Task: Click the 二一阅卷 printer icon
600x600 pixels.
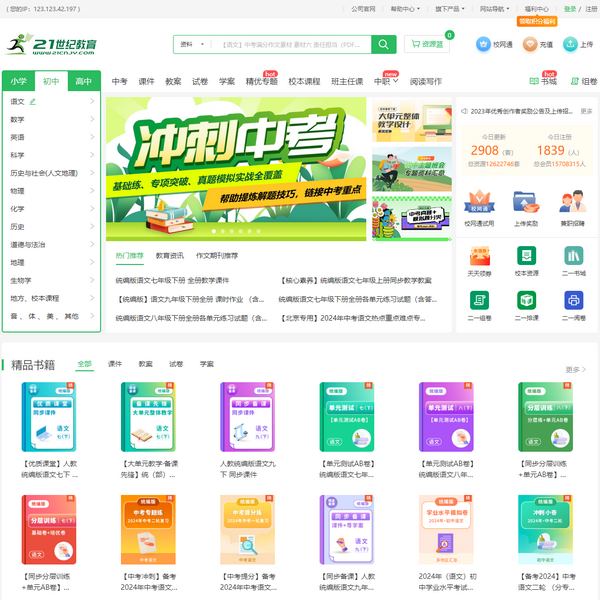Action: point(573,300)
